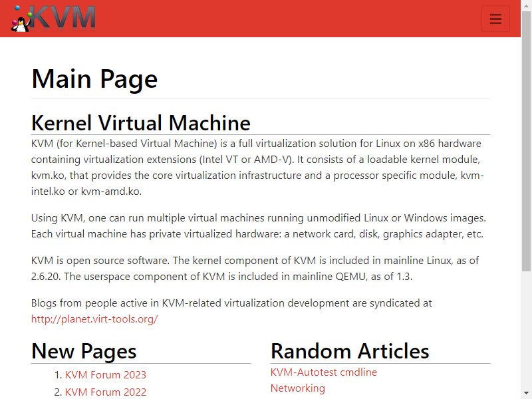Open the Networking article
Image resolution: width=532 pixels, height=399 pixels.
(x=298, y=388)
